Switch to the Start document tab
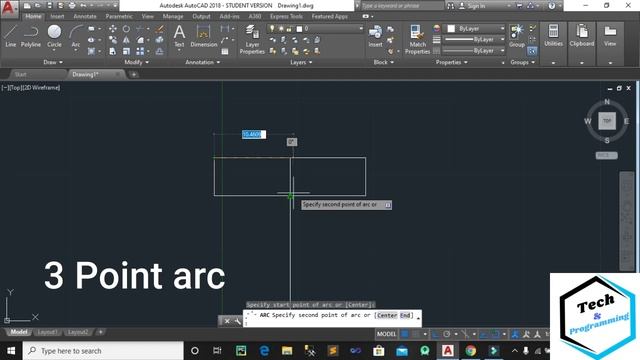 [x=20, y=74]
